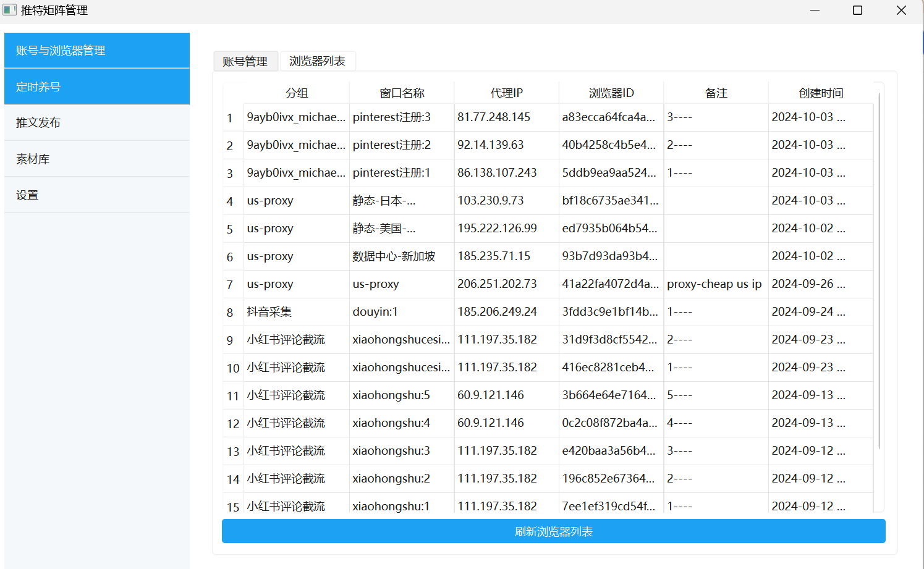The width and height of the screenshot is (924, 569).
Task: Click the 数据中心-新加坡 window cell
Action: [x=394, y=256]
